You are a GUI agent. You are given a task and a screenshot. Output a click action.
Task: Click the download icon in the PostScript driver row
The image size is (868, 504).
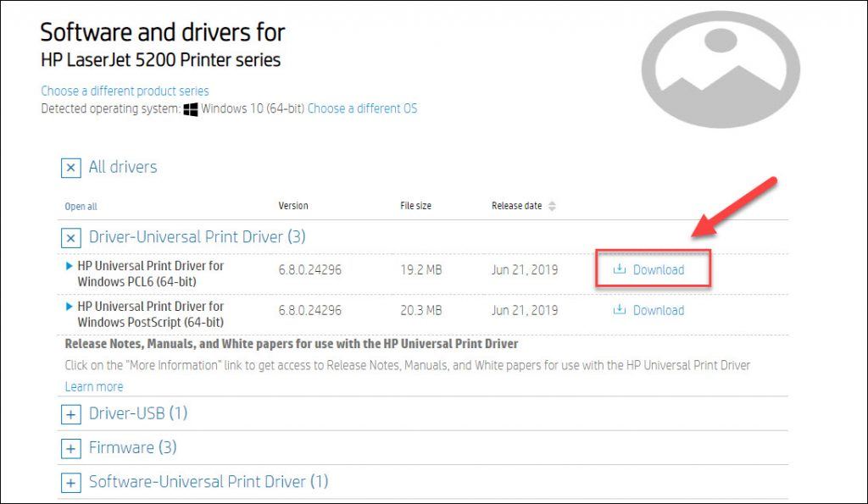(x=620, y=309)
